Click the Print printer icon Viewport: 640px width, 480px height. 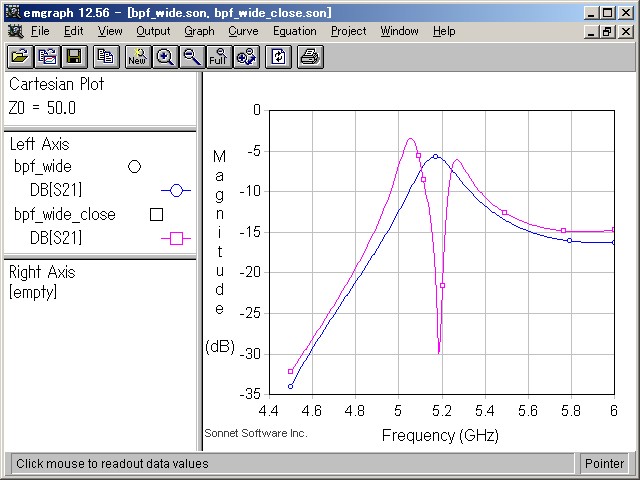(x=310, y=57)
